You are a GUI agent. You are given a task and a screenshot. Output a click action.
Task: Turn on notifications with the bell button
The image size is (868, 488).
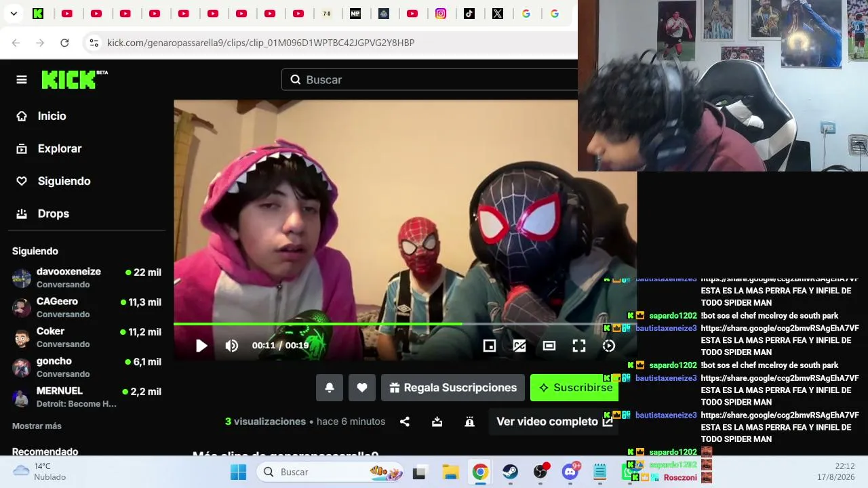[330, 388]
